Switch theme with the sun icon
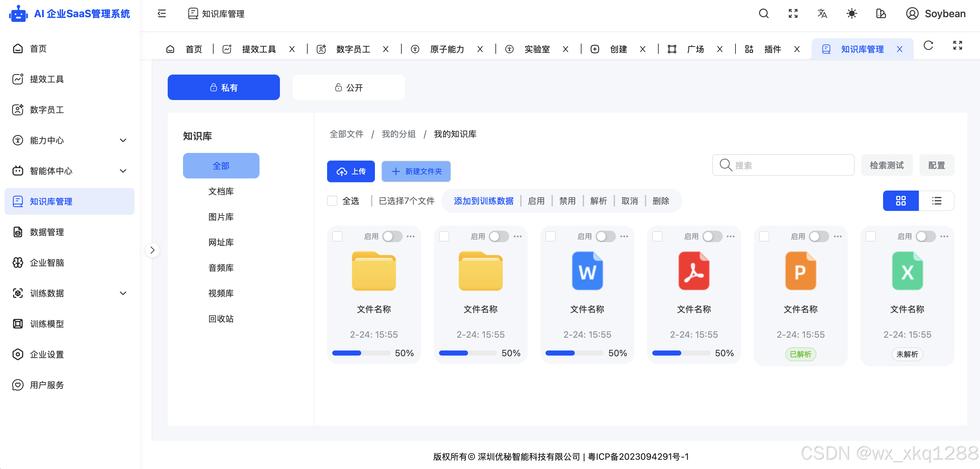This screenshot has height=469, width=980. click(x=852, y=14)
